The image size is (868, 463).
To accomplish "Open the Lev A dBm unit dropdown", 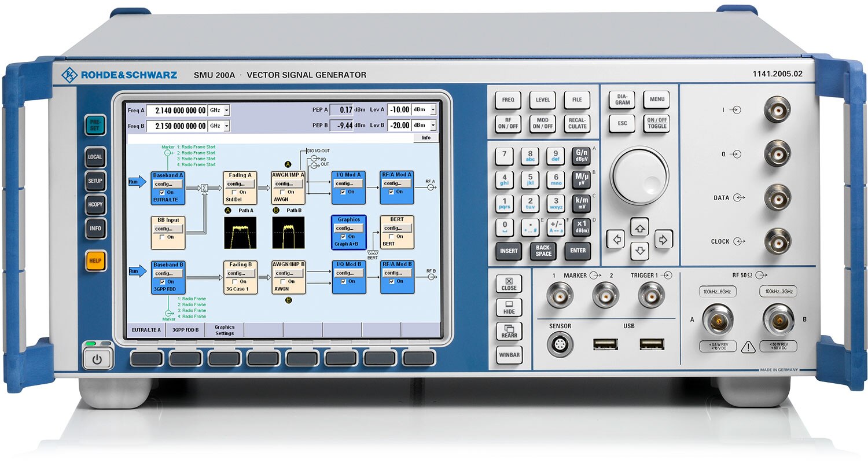I will pyautogui.click(x=432, y=110).
